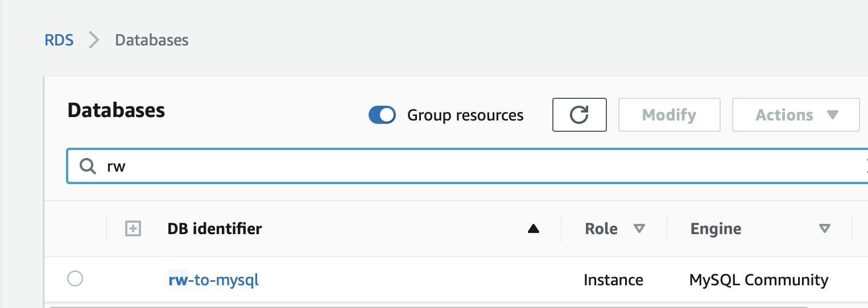Toggle the Group resources switch off

[382, 115]
